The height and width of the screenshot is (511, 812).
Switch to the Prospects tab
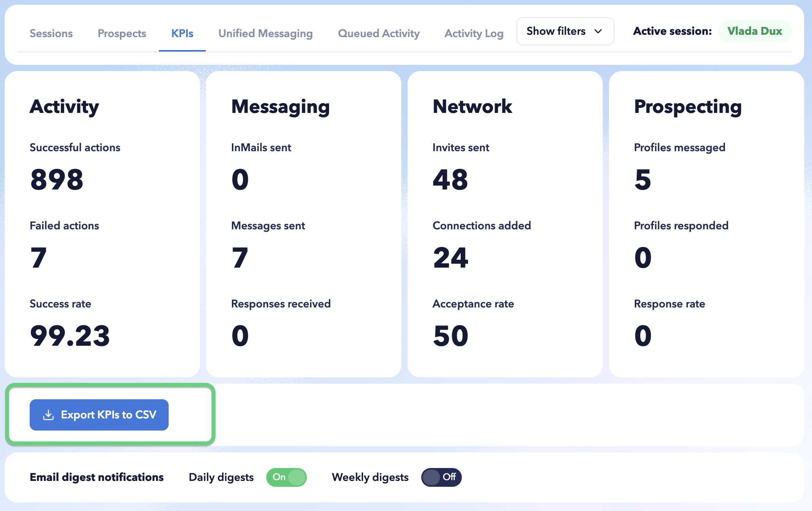122,34
